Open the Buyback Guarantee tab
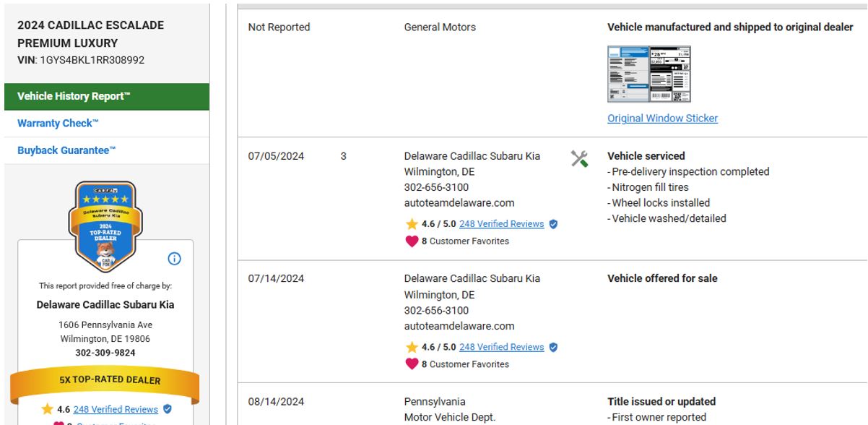Screen dimensions: 868x425 click(66, 150)
